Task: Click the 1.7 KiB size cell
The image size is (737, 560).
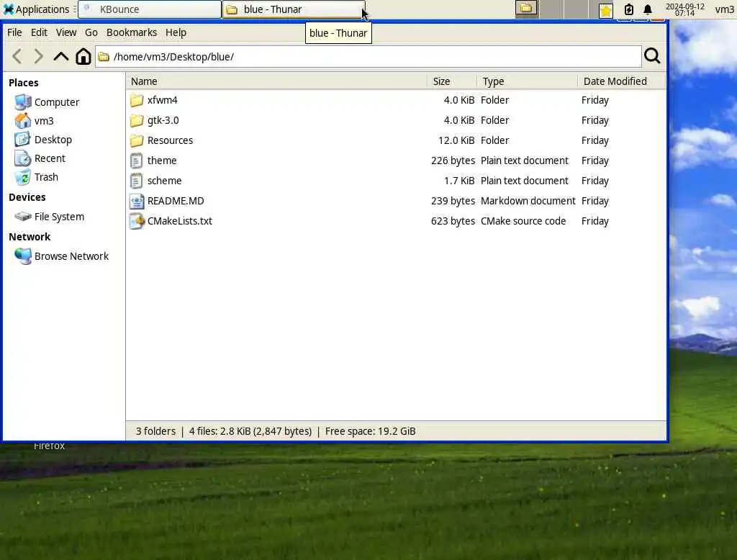Action: tap(458, 181)
